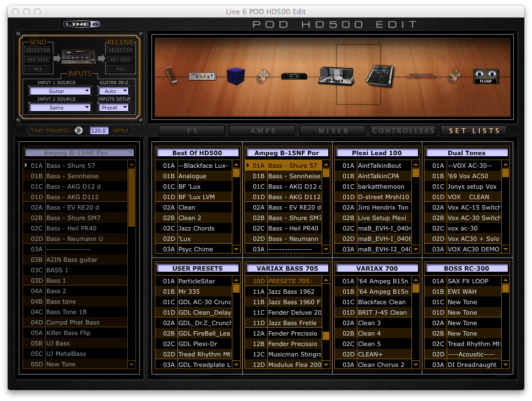Viewport: 532px width, 401px height.
Task: Select the amplifier model in chain
Action: (x=336, y=76)
